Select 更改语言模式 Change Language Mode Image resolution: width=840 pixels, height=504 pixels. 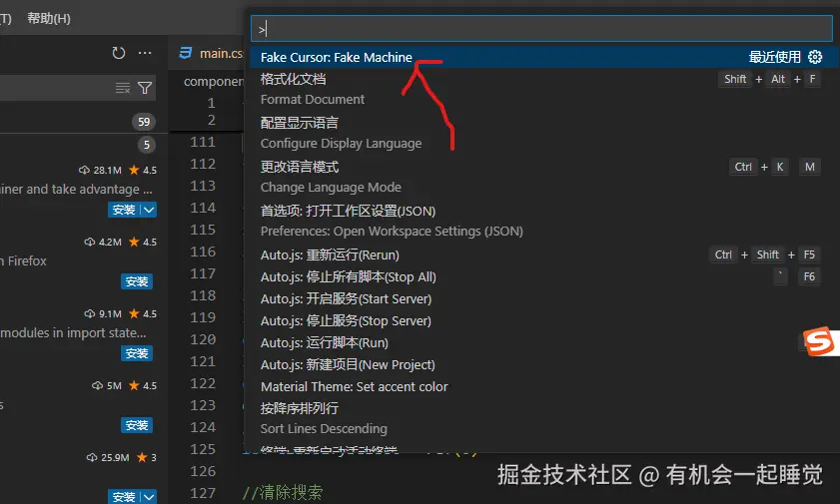[x=541, y=177]
